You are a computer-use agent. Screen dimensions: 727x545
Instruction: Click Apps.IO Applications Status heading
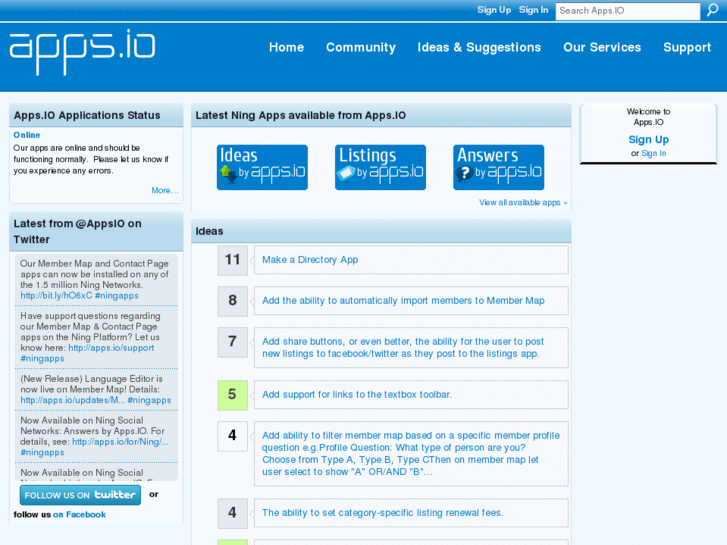point(87,115)
